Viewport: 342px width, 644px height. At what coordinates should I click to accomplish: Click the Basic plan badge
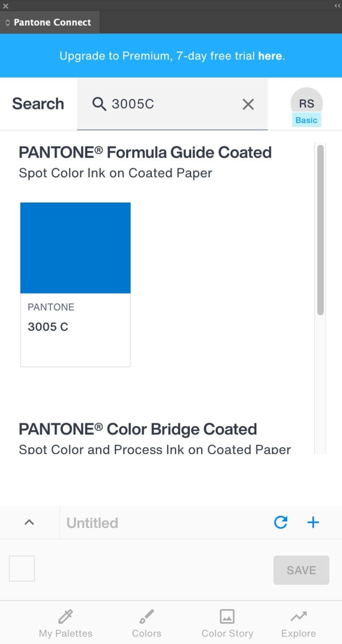[x=306, y=120]
